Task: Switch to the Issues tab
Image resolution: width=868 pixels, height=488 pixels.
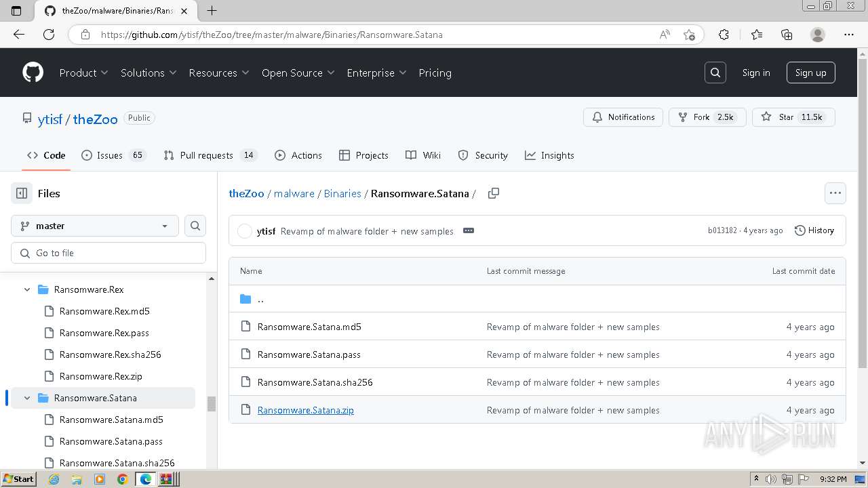Action: (x=113, y=155)
